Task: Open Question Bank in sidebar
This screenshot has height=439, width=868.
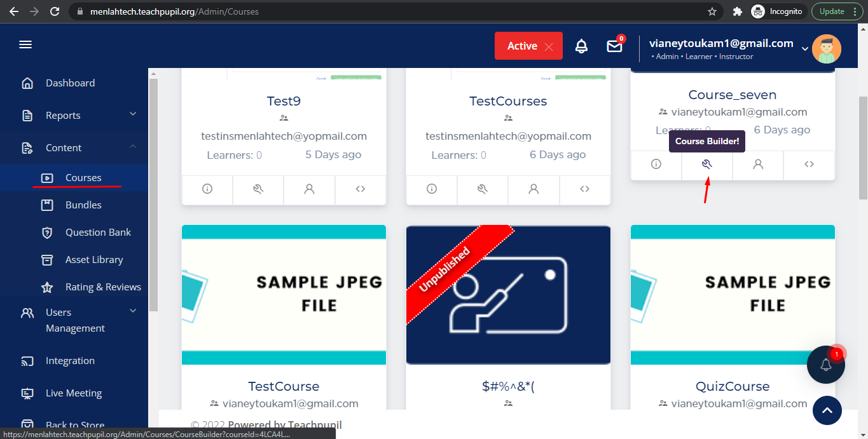Action: pos(98,233)
